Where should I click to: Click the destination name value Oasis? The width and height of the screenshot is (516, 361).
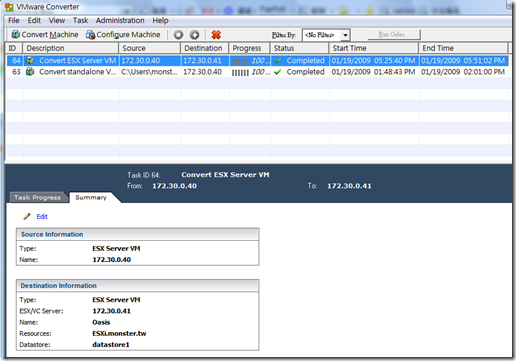[x=101, y=322]
